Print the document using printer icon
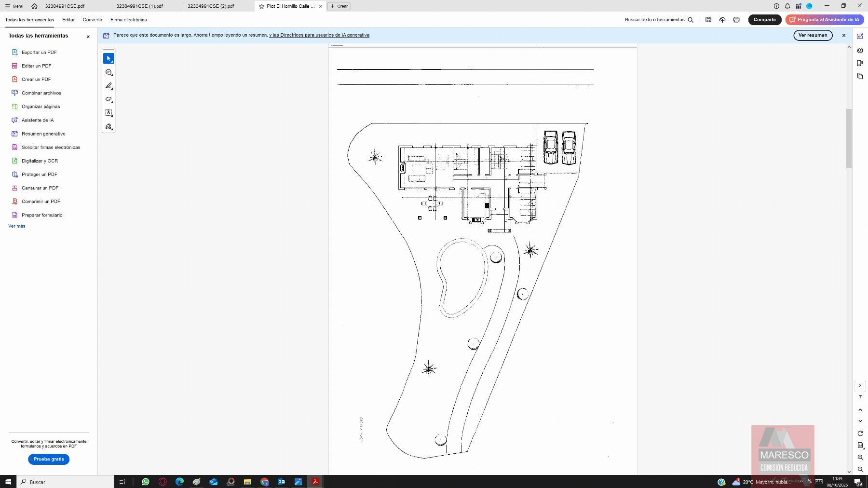Image resolution: width=868 pixels, height=488 pixels. (x=736, y=20)
